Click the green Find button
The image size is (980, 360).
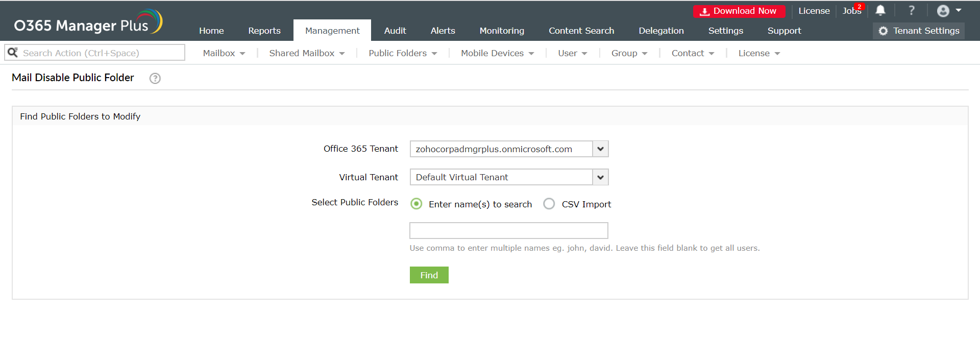(x=429, y=275)
